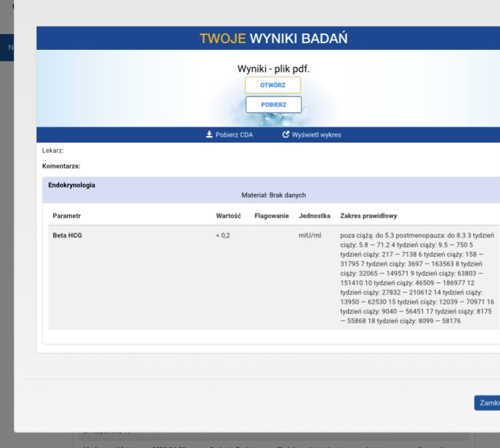This screenshot has width=500, height=448.
Task: Select the Zakres prawidłowy column header
Action: tap(369, 216)
